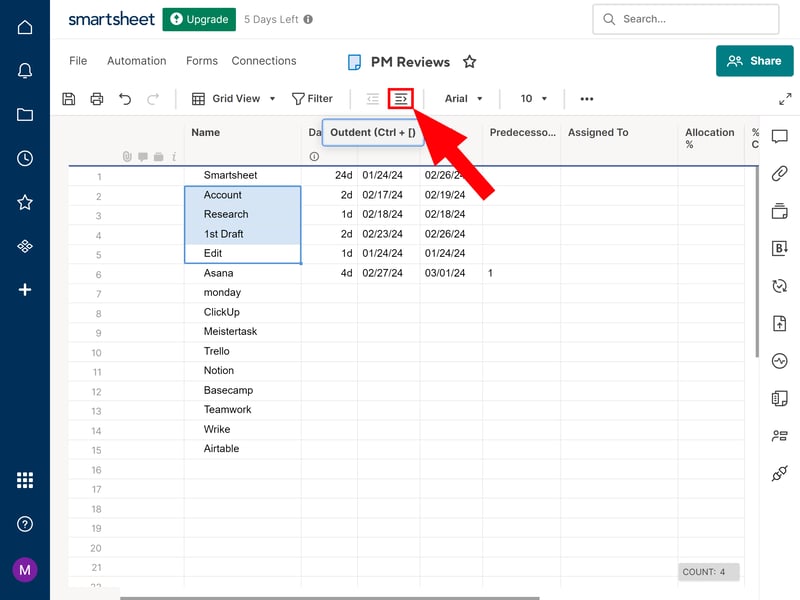Open the Automation menu

(137, 61)
